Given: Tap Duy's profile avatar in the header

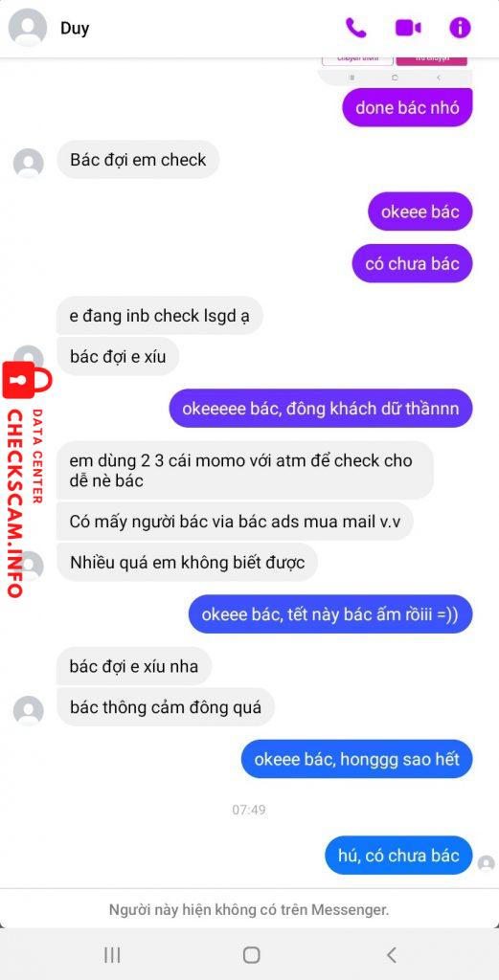Looking at the screenshot, I should click(x=28, y=28).
